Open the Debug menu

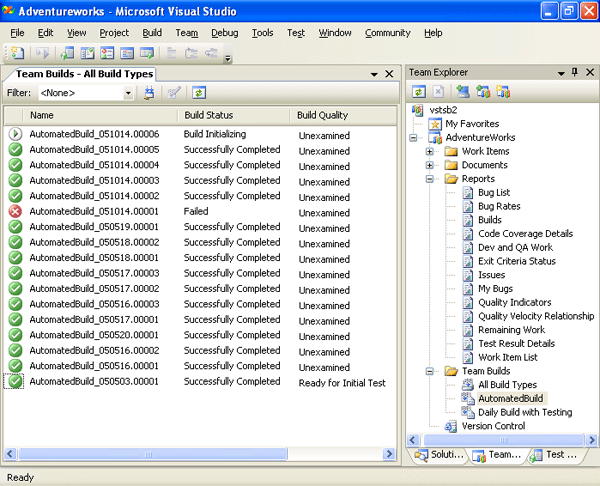(x=225, y=33)
